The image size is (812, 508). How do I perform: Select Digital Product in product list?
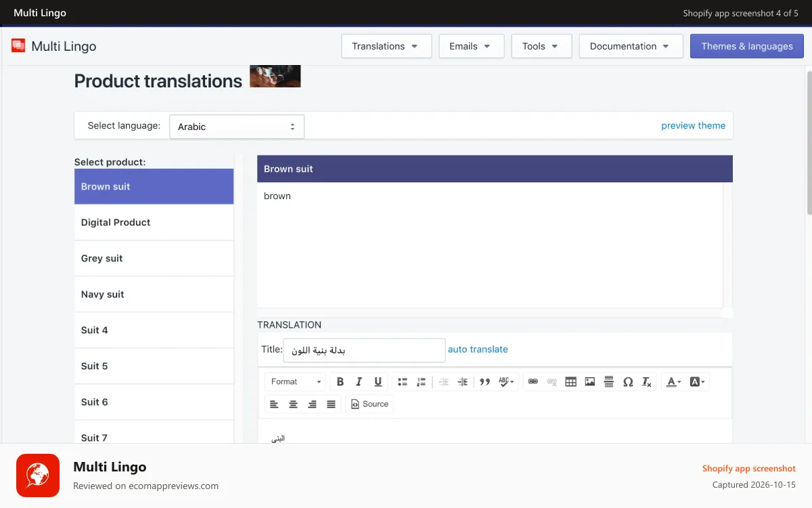point(154,222)
